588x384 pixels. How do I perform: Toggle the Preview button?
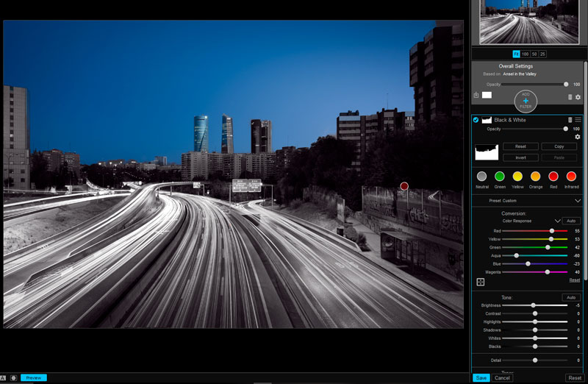[33, 377]
